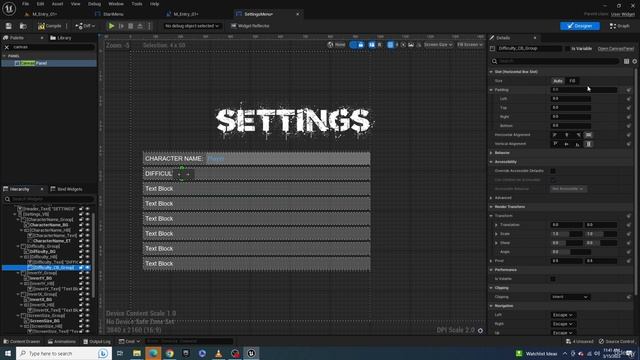Collapse the Difficulty_Group tree node
Viewport: 640px width, 360px height.
pos(18,247)
